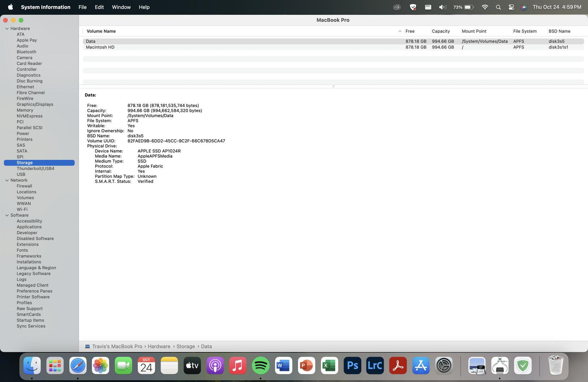588x382 pixels.
Task: Open the Edit menu
Action: pyautogui.click(x=99, y=7)
